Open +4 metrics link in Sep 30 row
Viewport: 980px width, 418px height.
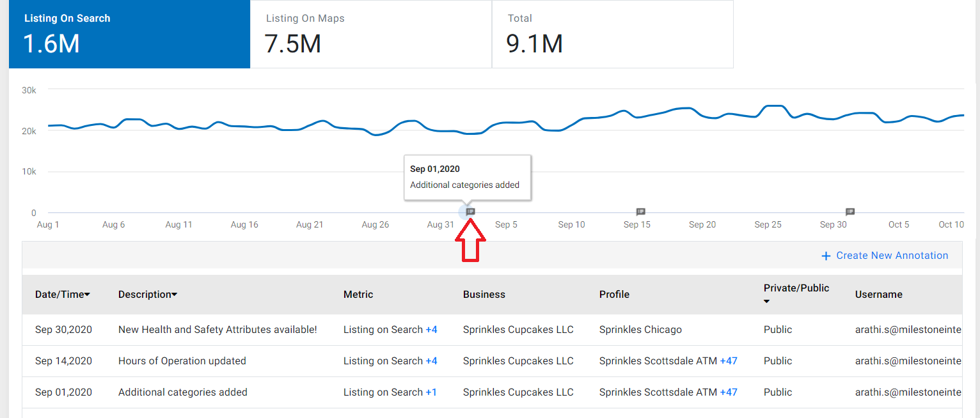tap(431, 330)
